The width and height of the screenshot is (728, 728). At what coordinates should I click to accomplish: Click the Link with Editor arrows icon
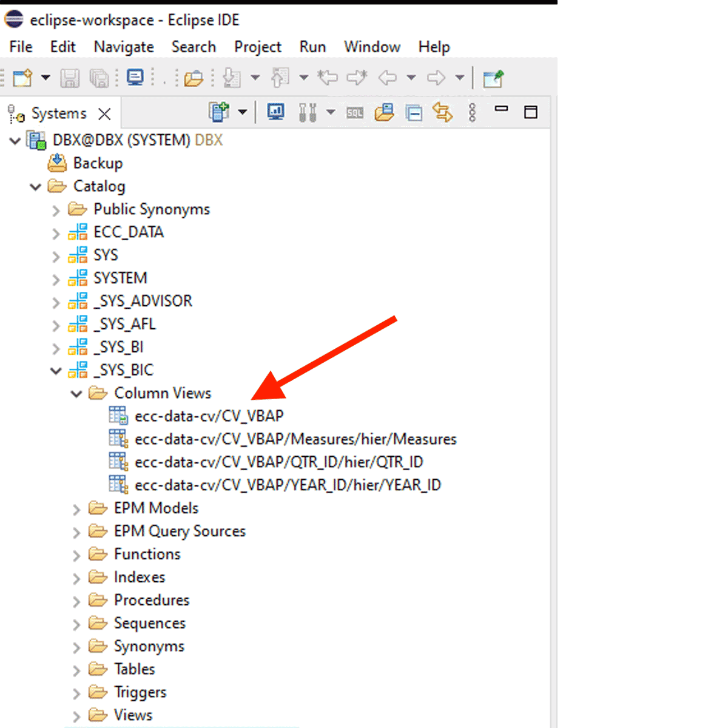point(443,112)
